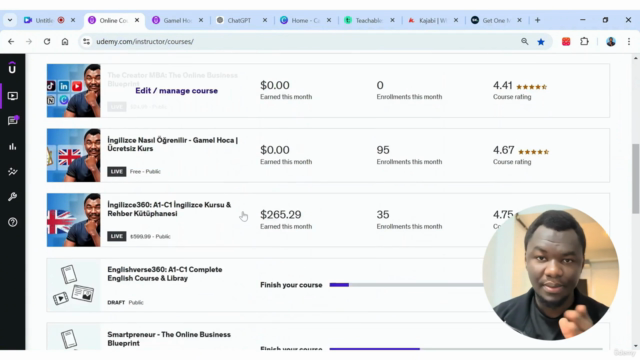
Task: Click İngilizce360 course thumbnail
Action: [73, 220]
